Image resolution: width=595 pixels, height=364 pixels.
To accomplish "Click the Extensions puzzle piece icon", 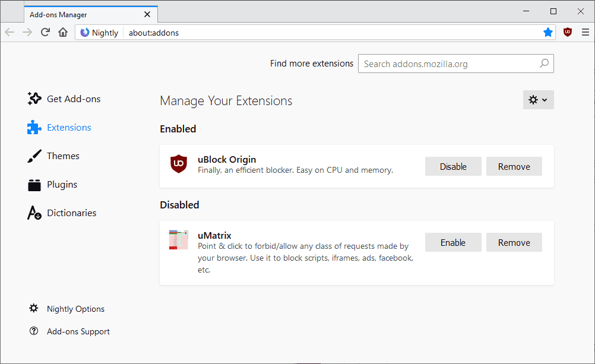I will (x=34, y=127).
